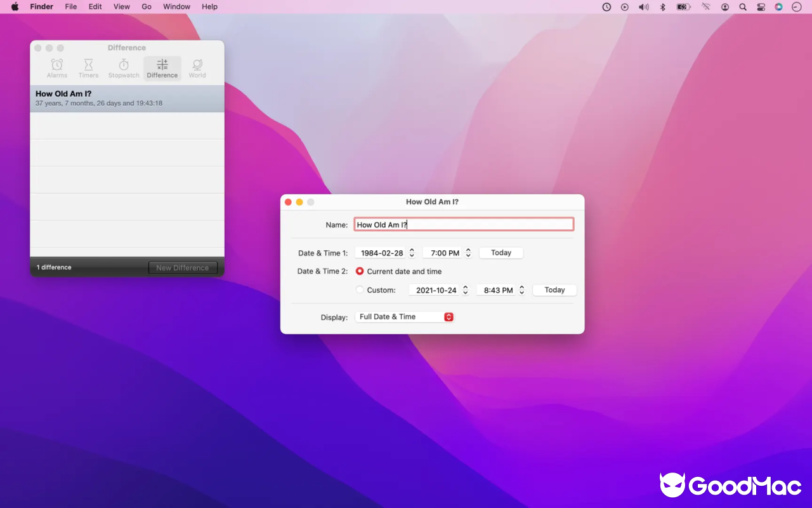Open the Display format dropdown
Viewport: 812px width, 508px height.
point(405,317)
